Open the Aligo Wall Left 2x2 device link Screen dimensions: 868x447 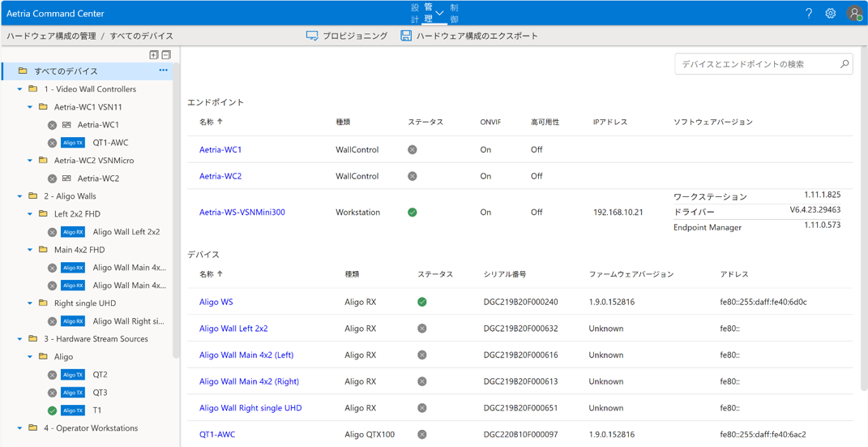(233, 329)
